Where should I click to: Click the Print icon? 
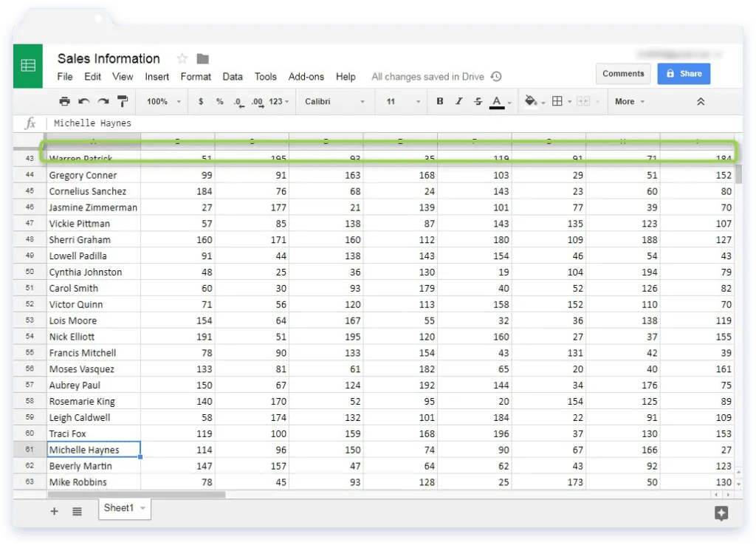[64, 101]
